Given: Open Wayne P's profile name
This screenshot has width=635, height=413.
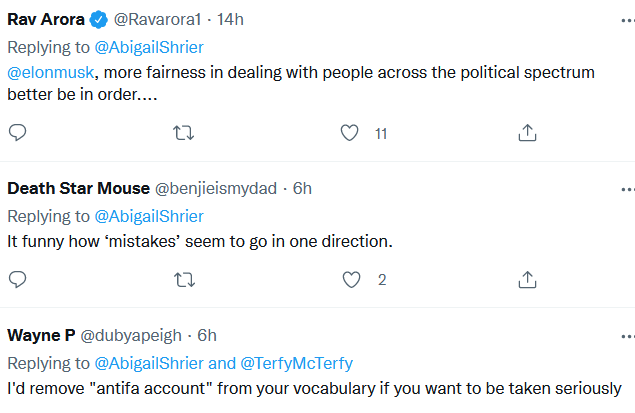Looking at the screenshot, I should point(41,336).
